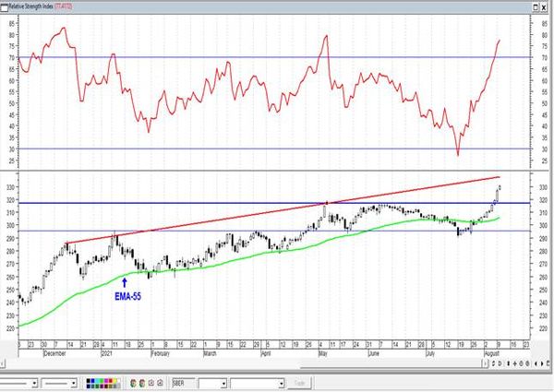This screenshot has height=392, width=554.
Task: Click the grayed Trade button
Action: point(299,383)
